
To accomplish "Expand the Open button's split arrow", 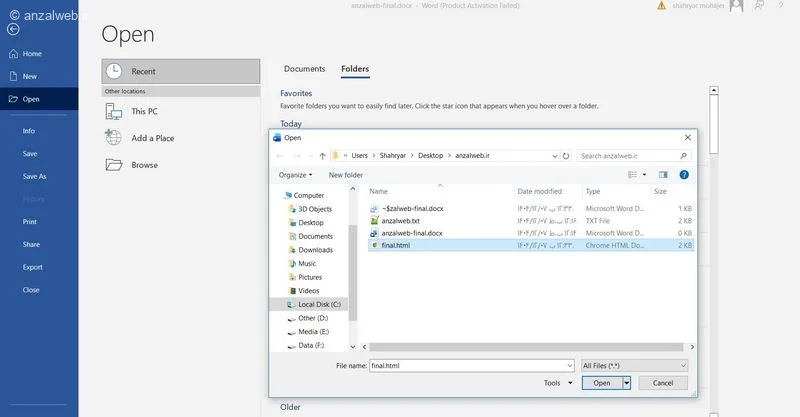I will click(x=627, y=383).
